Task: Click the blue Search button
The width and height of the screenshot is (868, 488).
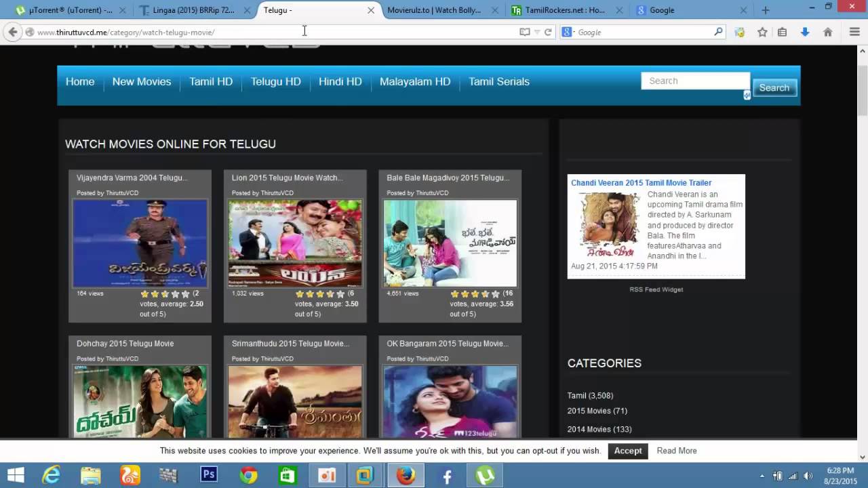Action: 774,88
